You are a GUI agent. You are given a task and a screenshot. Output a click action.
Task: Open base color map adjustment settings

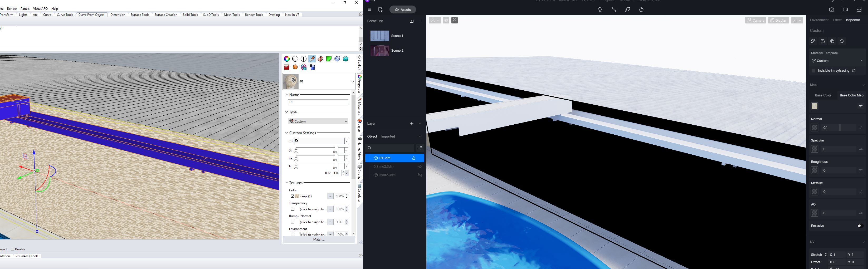[x=860, y=106]
